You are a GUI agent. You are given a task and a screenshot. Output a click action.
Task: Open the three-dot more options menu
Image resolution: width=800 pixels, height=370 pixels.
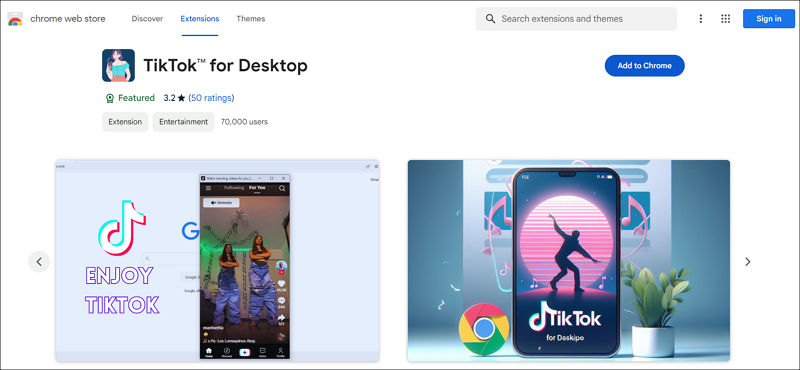701,19
